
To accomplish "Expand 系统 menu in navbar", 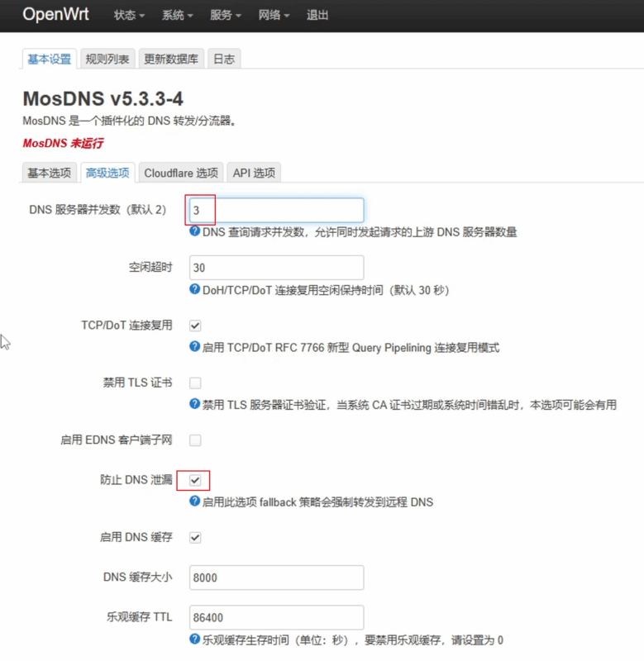I will pyautogui.click(x=178, y=15).
